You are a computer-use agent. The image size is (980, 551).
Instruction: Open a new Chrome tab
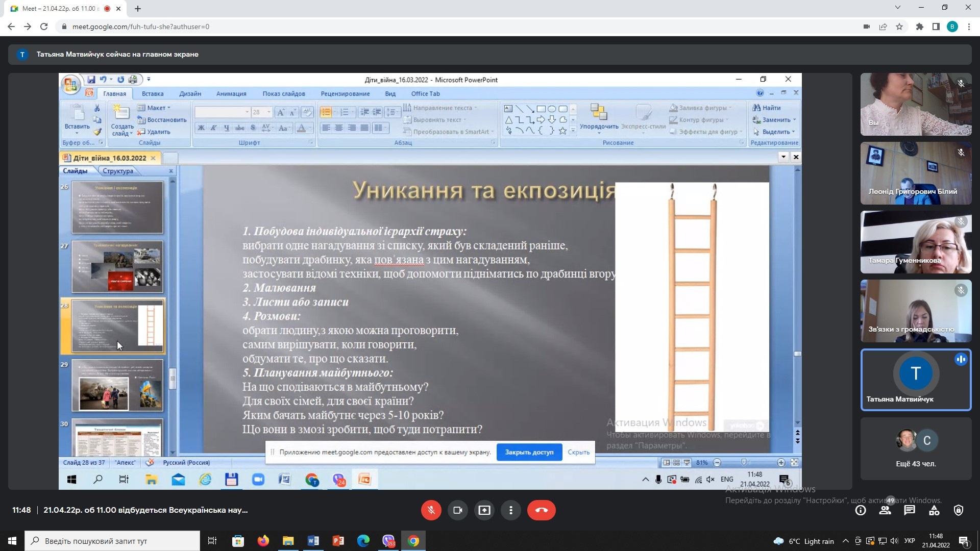(138, 9)
